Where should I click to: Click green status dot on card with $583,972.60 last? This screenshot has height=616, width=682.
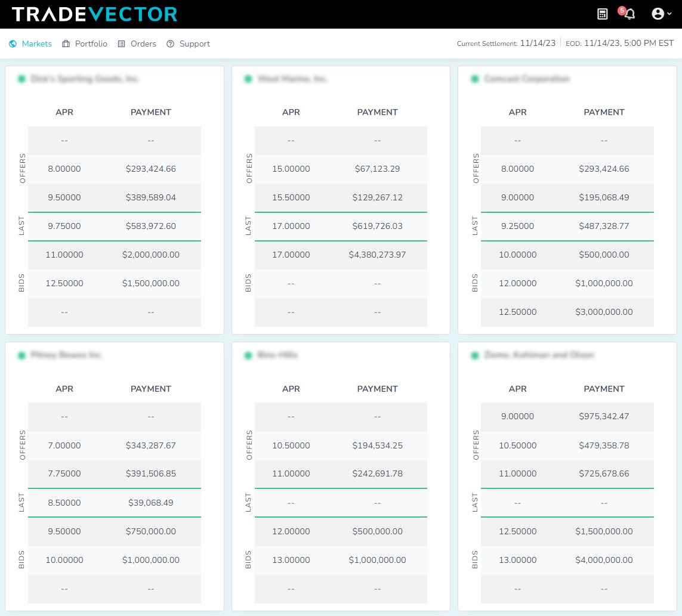(x=21, y=79)
